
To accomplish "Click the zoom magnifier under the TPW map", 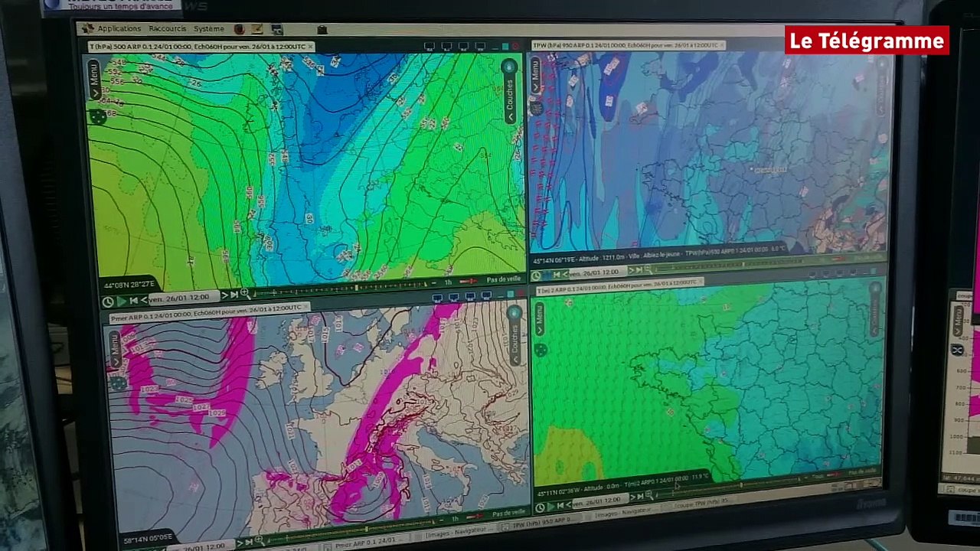I will [x=648, y=271].
